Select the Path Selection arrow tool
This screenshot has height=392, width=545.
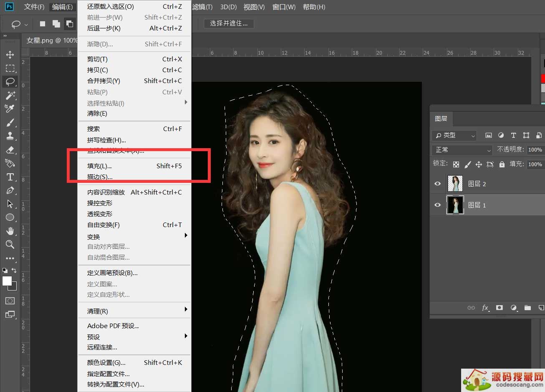tap(10, 204)
